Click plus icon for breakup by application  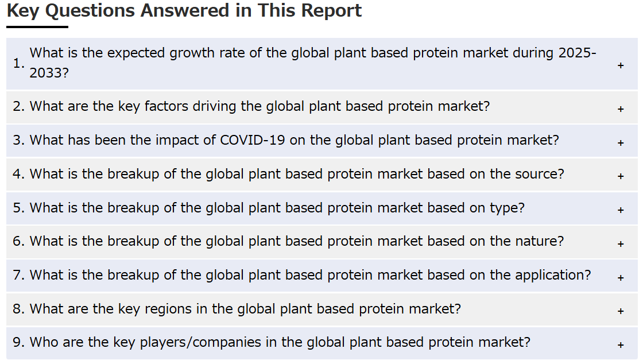pyautogui.click(x=621, y=278)
